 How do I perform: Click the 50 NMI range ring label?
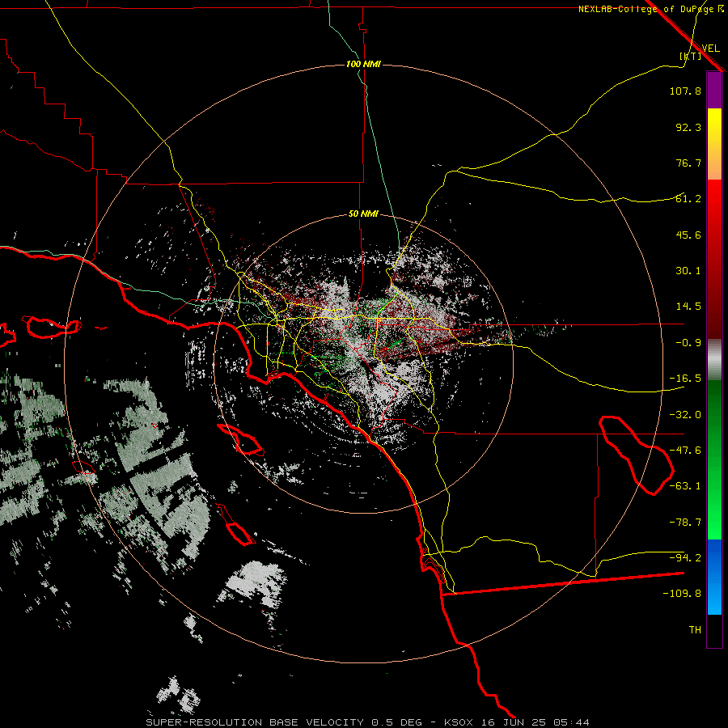pos(363,214)
